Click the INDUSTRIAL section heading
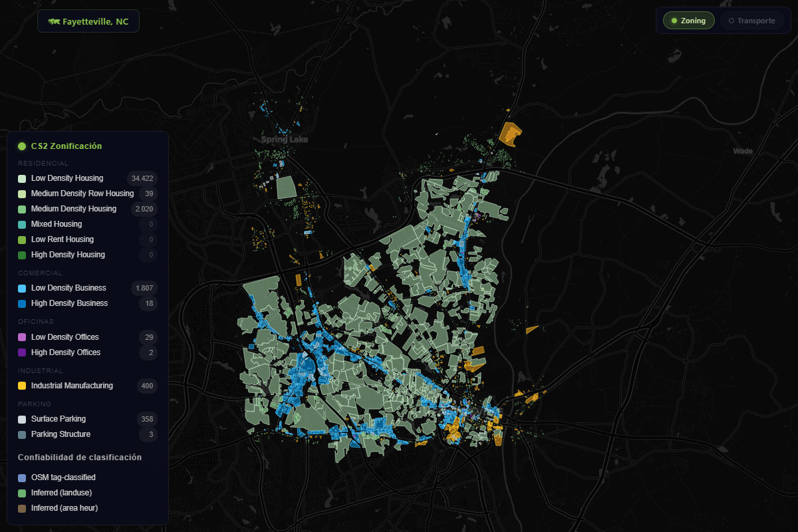798x532 pixels. pos(41,370)
